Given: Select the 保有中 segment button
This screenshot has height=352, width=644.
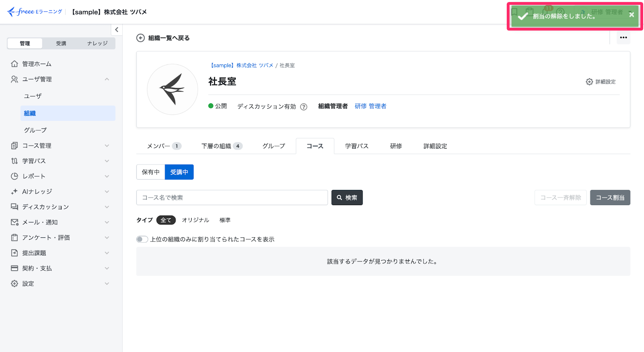Looking at the screenshot, I should [151, 172].
